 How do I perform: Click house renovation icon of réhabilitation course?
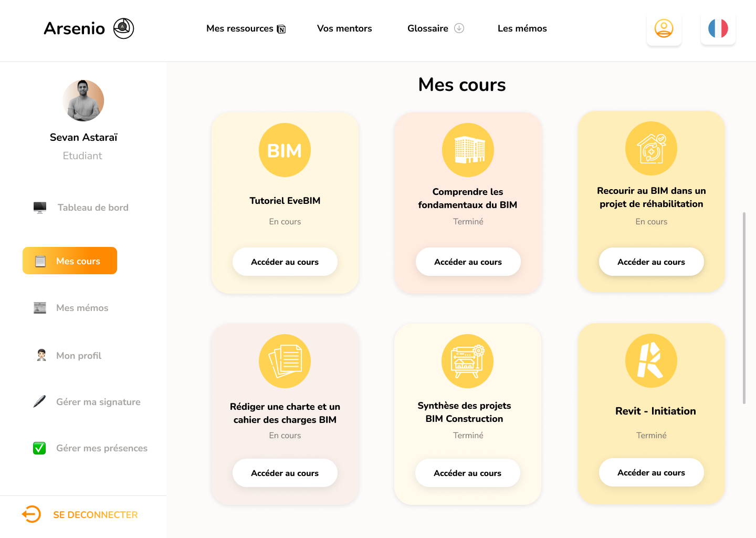651,149
